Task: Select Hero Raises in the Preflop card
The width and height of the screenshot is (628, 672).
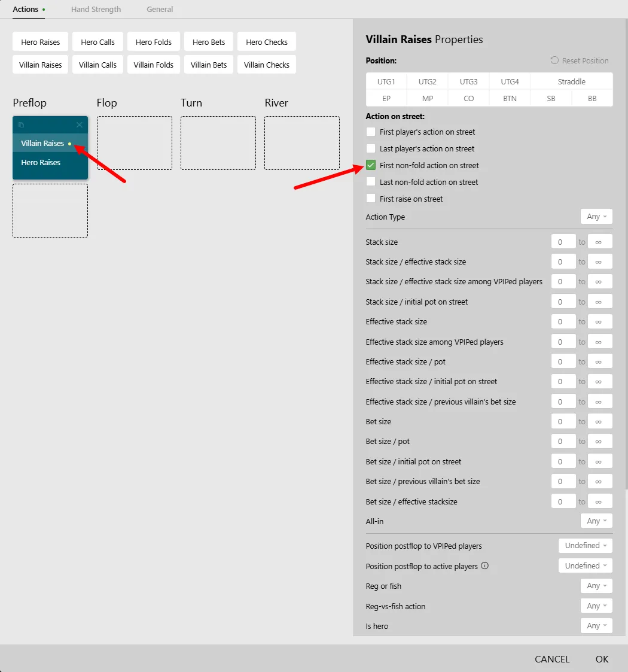Action: coord(41,162)
